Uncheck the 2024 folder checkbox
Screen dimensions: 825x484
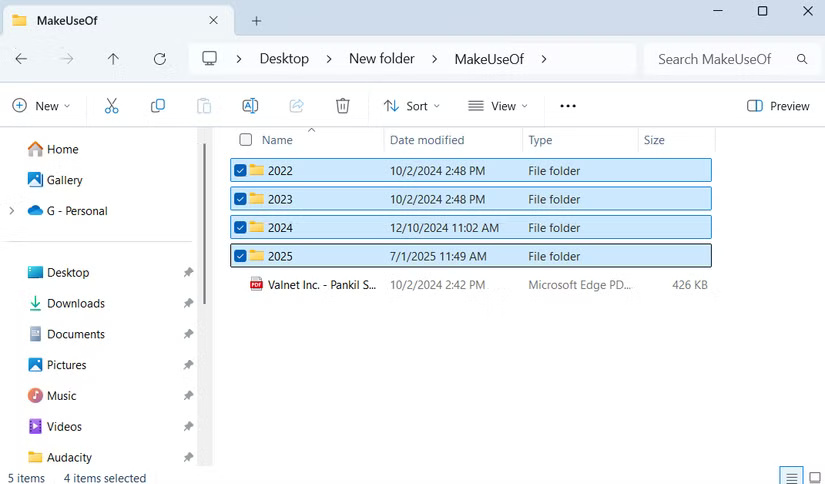click(x=240, y=228)
